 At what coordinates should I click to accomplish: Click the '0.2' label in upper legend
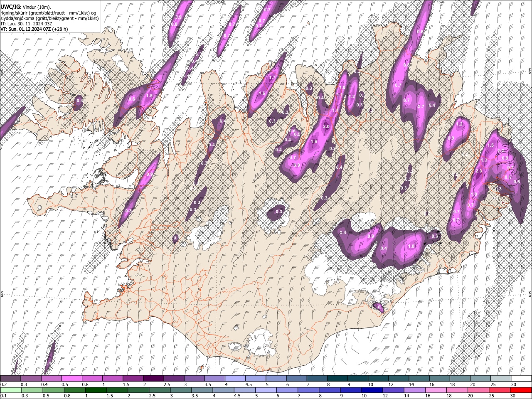[x=4, y=384]
